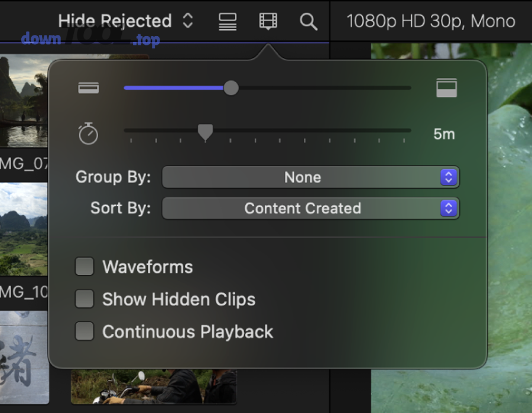Click the clip height slider handle
The width and height of the screenshot is (532, 413).
point(231,87)
